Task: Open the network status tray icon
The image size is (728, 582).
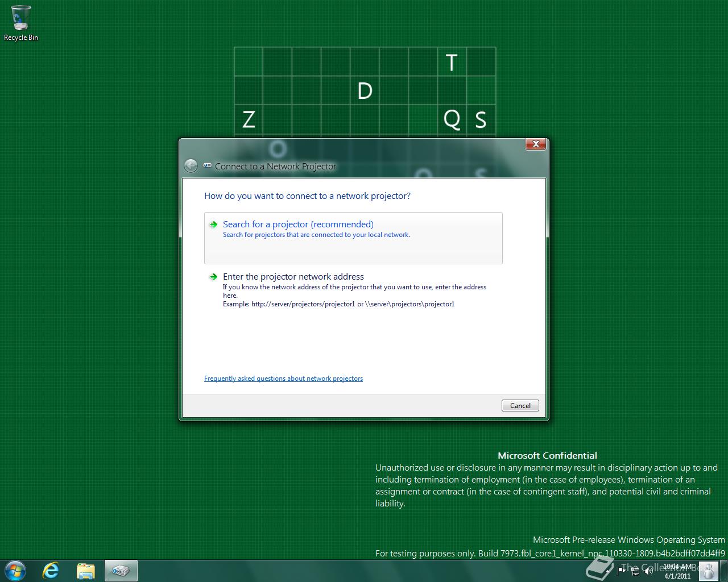Action: 635,571
